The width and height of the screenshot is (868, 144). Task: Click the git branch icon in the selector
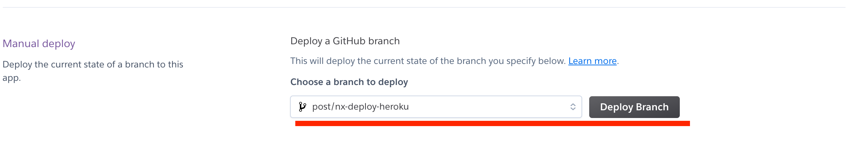pyautogui.click(x=302, y=107)
